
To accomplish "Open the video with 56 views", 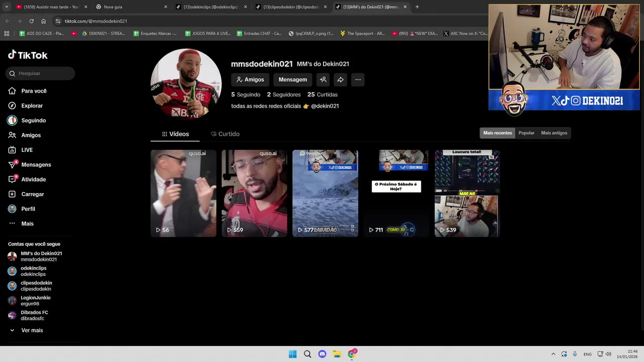I will [183, 194].
